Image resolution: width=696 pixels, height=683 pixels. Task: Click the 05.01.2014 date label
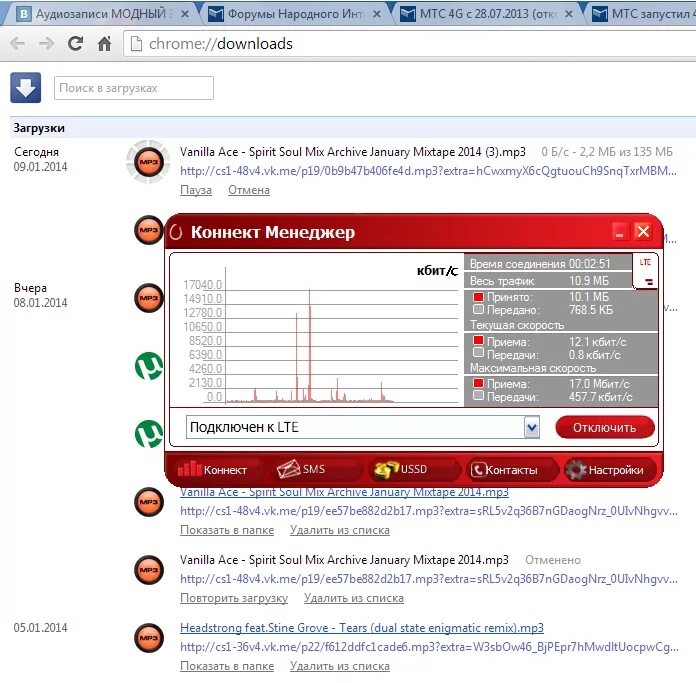[40, 628]
